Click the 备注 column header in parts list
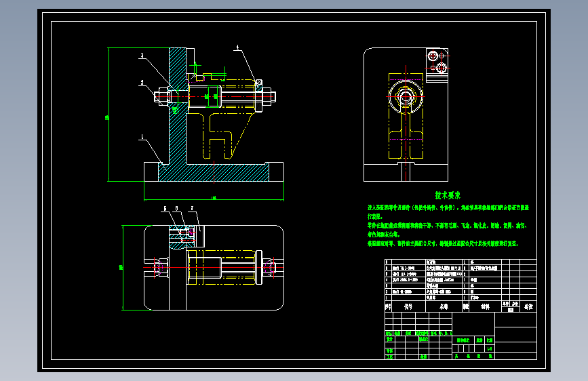588x381 pixels. [528, 306]
